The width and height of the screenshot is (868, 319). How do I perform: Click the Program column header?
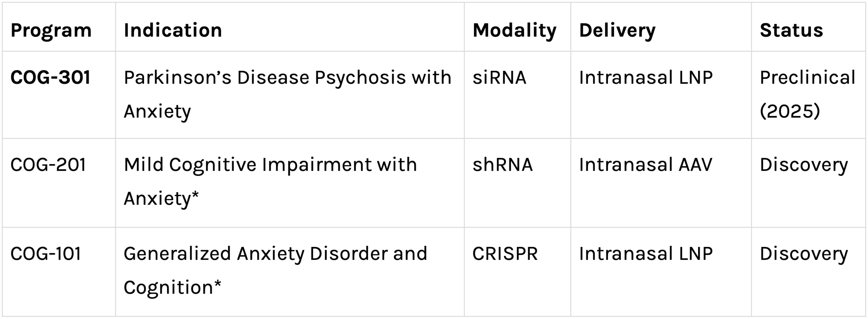pos(59,27)
